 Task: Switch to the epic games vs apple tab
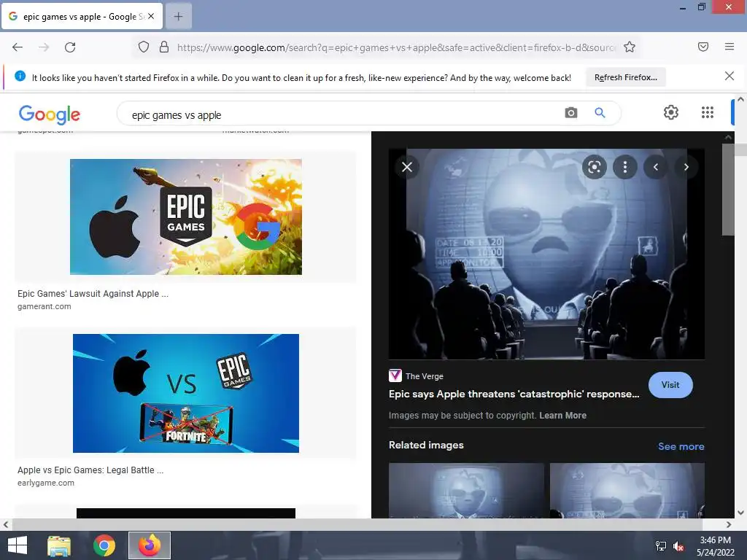point(82,17)
